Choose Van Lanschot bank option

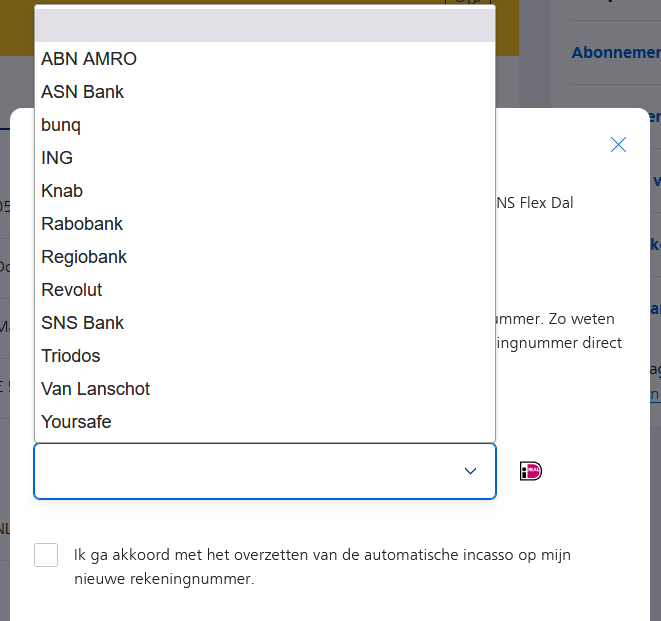coord(96,389)
